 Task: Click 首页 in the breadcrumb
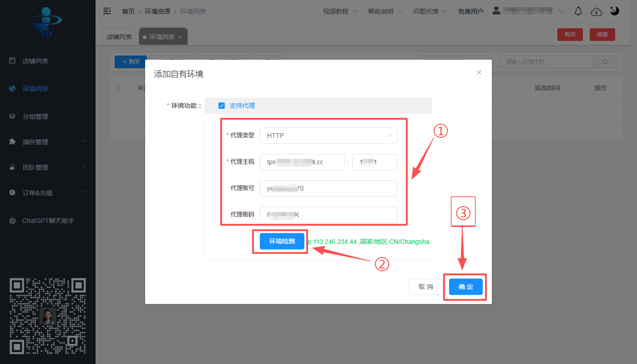tap(128, 11)
